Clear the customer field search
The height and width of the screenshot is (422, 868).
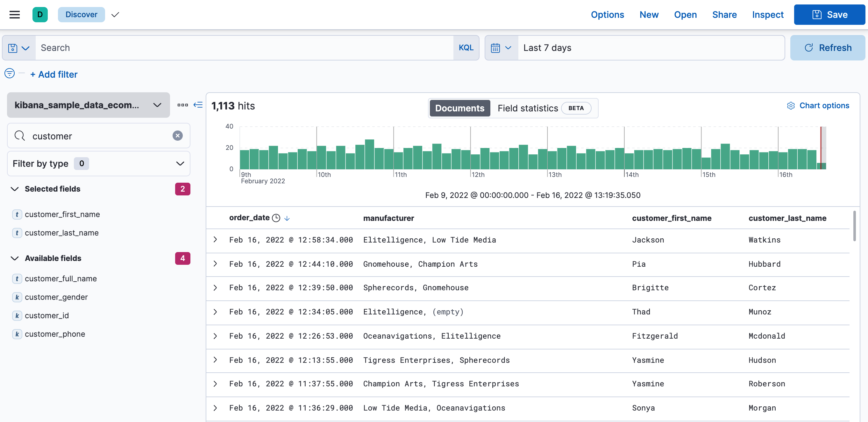(x=178, y=136)
